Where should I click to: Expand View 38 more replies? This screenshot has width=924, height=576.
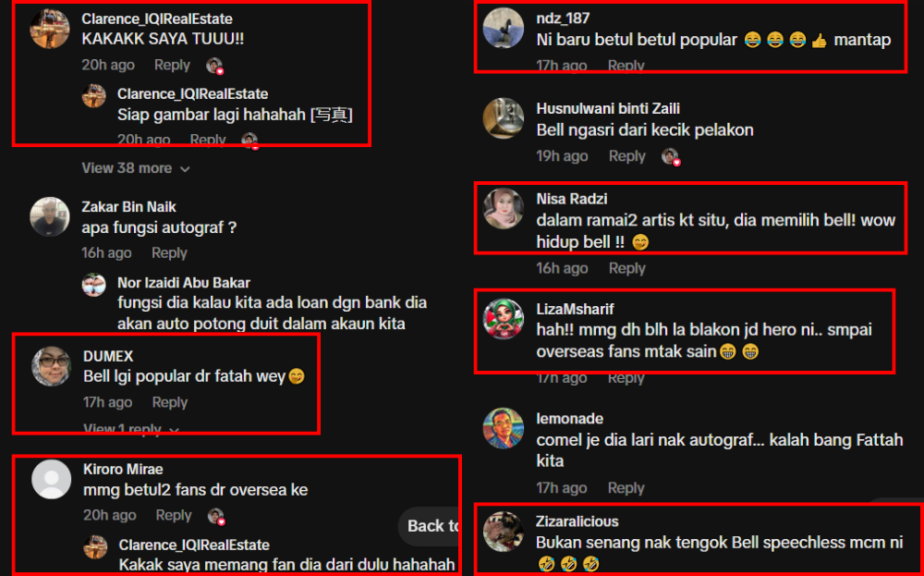tap(136, 168)
